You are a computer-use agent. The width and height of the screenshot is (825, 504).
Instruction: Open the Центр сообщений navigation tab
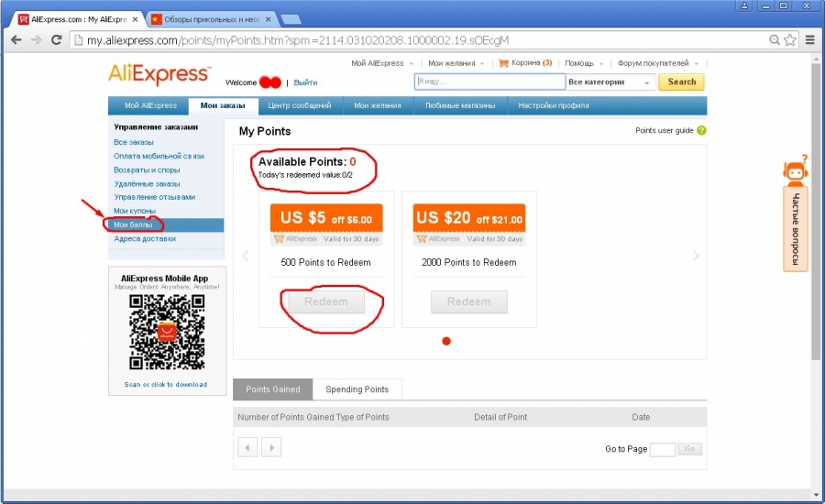click(299, 105)
